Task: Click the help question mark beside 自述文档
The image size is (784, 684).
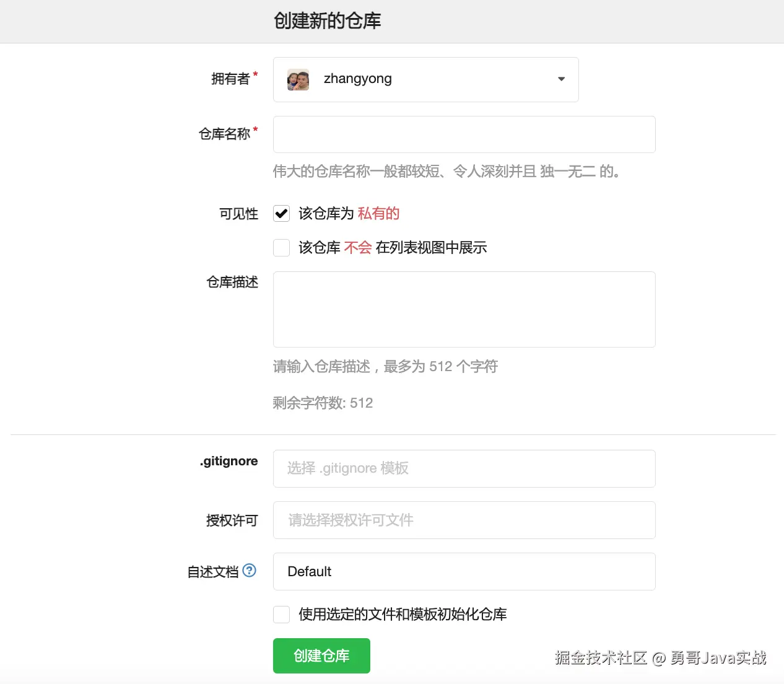Action: pyautogui.click(x=249, y=571)
